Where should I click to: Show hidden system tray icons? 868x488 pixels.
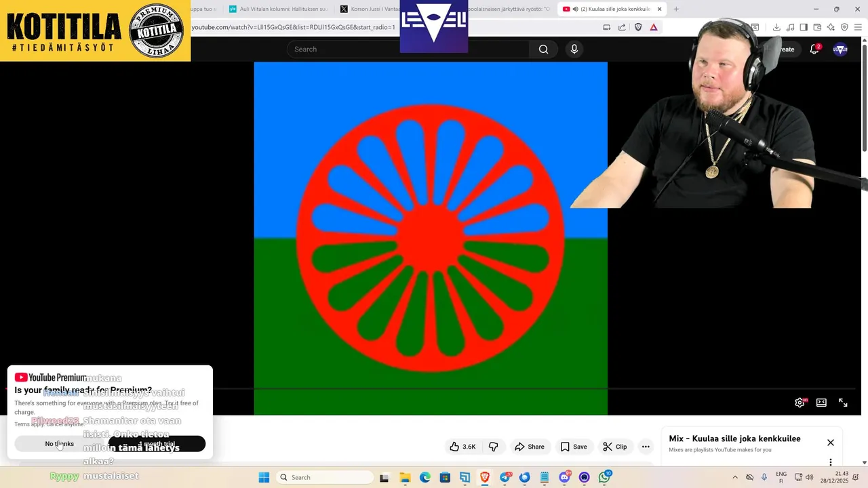(735, 477)
